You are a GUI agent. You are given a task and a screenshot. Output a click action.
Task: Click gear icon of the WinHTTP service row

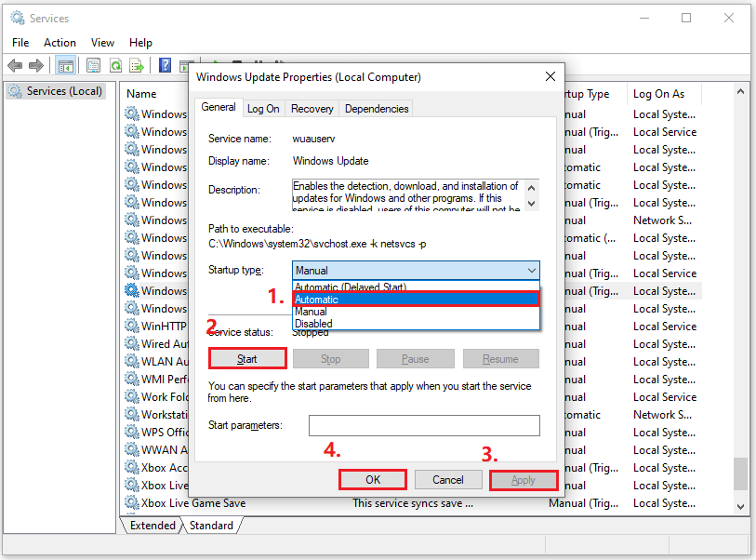click(132, 326)
